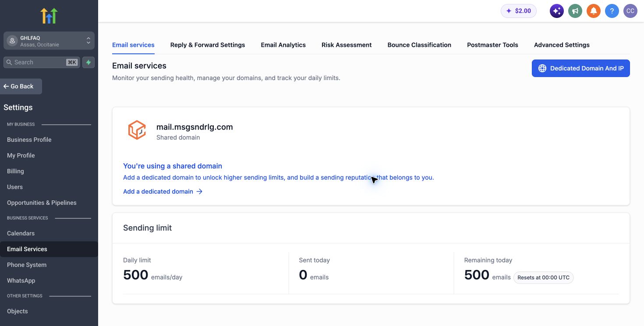
Task: Open announcements megaphone icon
Action: (575, 11)
